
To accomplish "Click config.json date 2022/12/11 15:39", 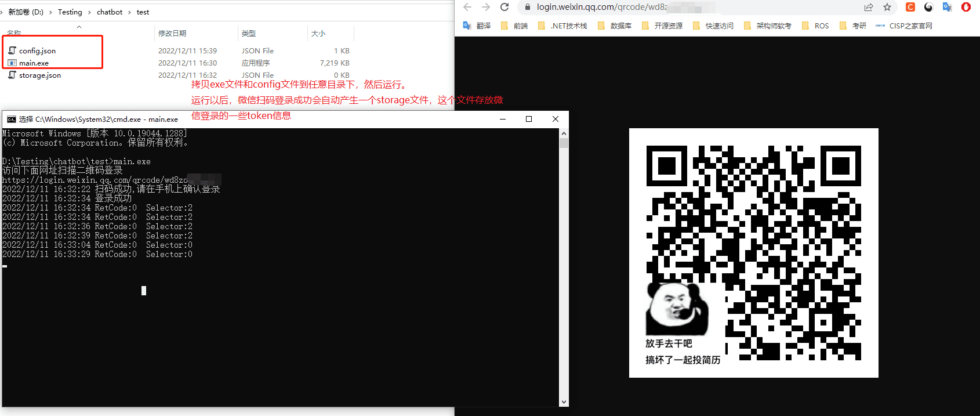I will click(x=187, y=51).
